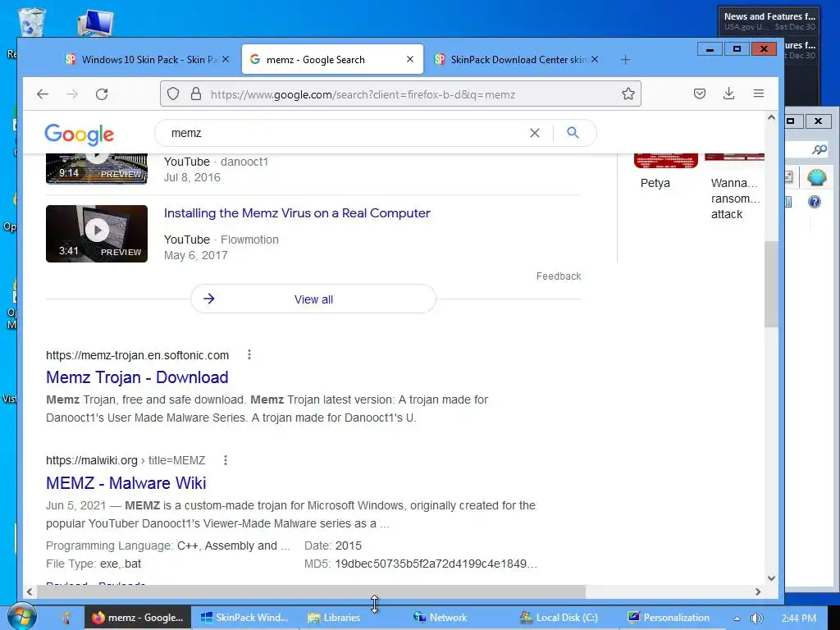
Task: Click the taskbar volume speaker icon
Action: click(x=756, y=619)
